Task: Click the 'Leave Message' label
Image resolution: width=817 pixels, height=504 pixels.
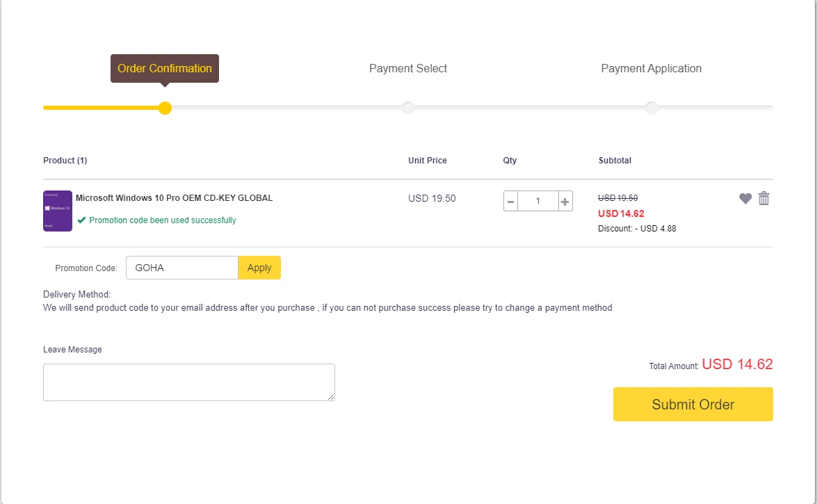Action: pos(72,349)
